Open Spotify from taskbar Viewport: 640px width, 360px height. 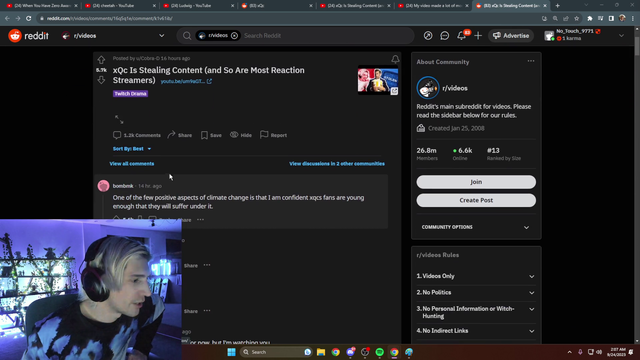380,352
